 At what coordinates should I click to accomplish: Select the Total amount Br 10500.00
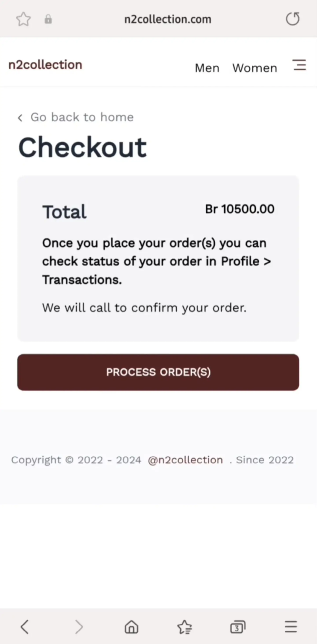239,209
